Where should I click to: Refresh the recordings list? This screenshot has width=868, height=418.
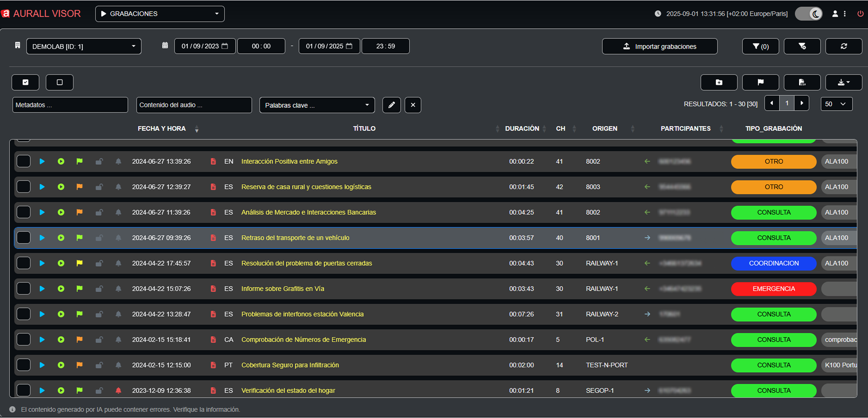point(843,46)
